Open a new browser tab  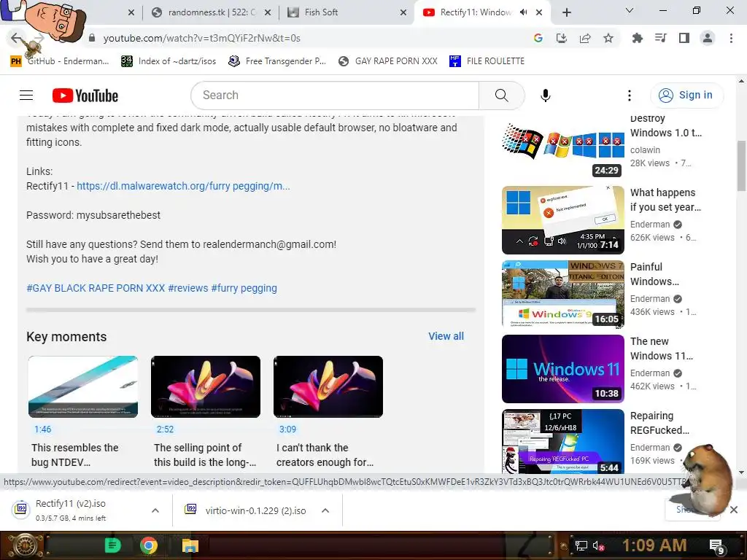pos(566,12)
